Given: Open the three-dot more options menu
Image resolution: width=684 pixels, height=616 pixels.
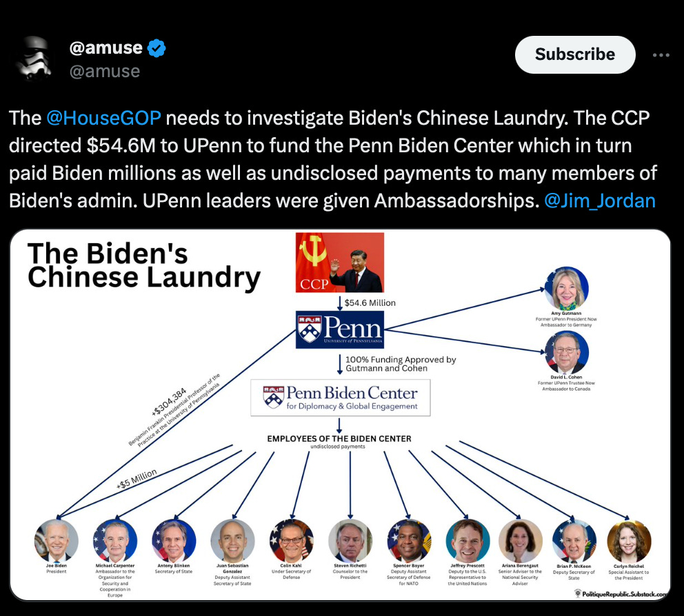Looking at the screenshot, I should (x=661, y=55).
